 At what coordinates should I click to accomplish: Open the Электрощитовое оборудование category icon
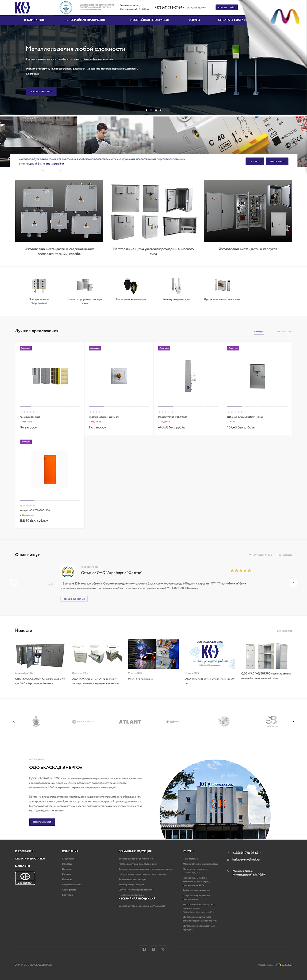coord(39,285)
